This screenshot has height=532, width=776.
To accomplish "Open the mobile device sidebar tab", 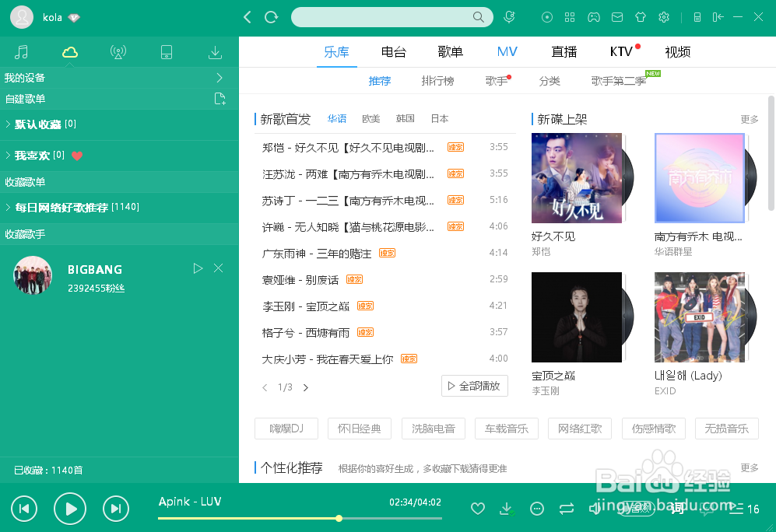I will click(x=167, y=52).
